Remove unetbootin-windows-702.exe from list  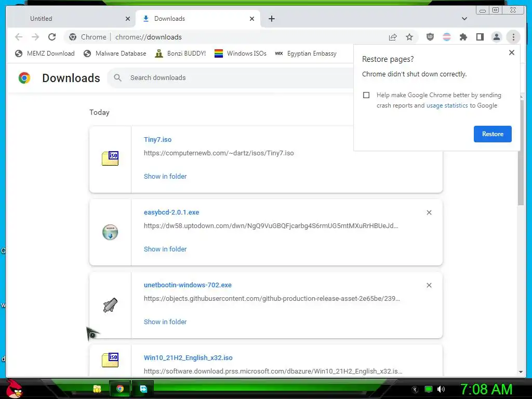[429, 285]
